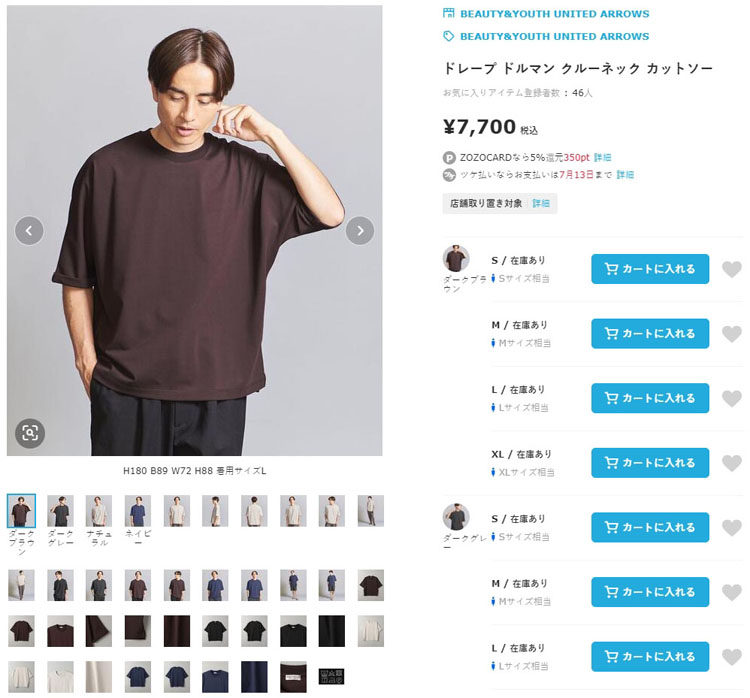Select the Dark Gray color swatch thumbnail
The height and width of the screenshot is (698, 750).
pyautogui.click(x=60, y=510)
